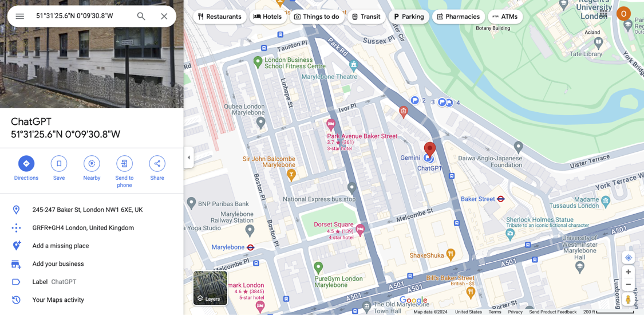Viewport: 644px width, 315px height.
Task: Open the Terms link at map bottom
Action: (x=495, y=312)
